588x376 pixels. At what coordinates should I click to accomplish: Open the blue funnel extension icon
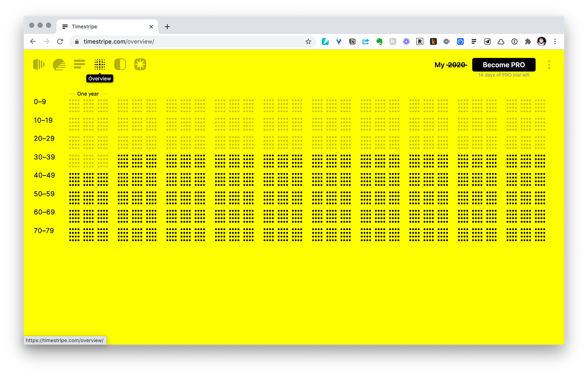(339, 41)
